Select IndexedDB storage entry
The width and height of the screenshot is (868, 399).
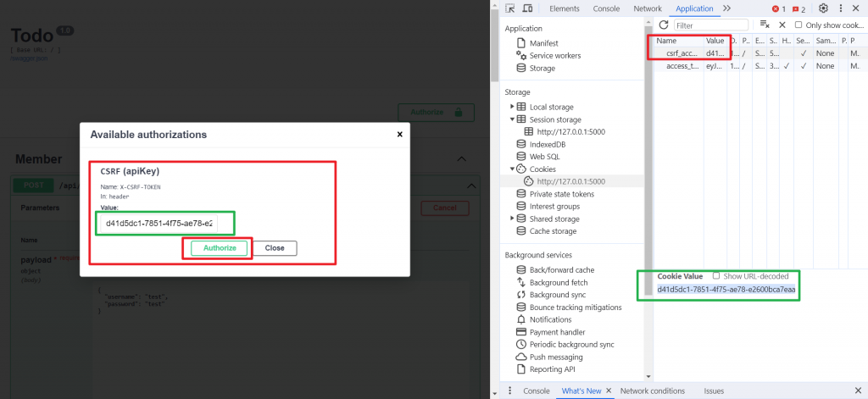pos(547,145)
